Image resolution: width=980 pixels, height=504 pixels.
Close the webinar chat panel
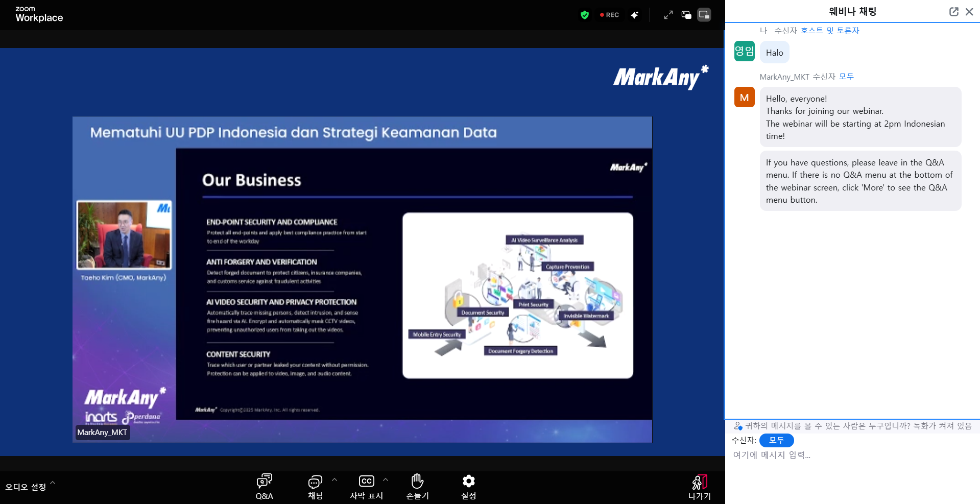969,12
